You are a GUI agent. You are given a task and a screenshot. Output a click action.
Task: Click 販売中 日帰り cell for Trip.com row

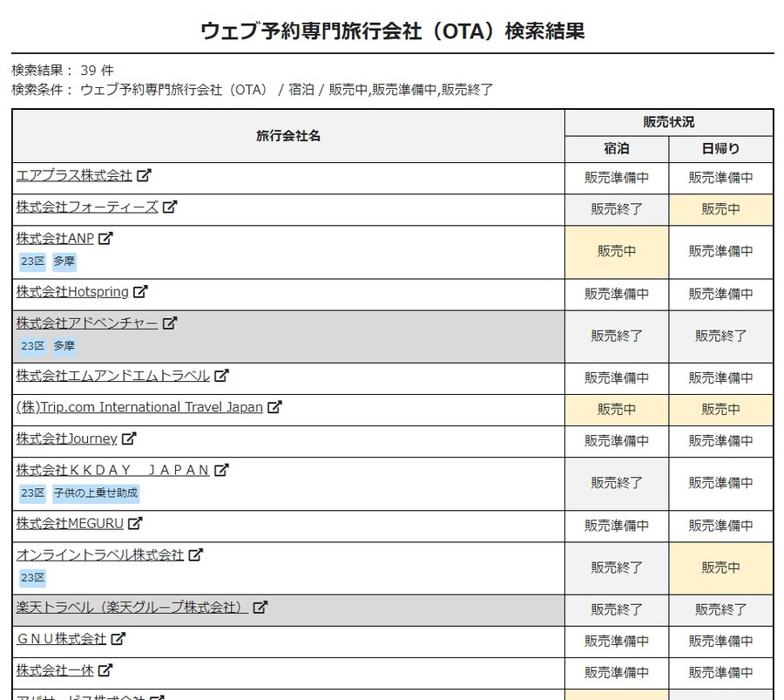pos(720,410)
